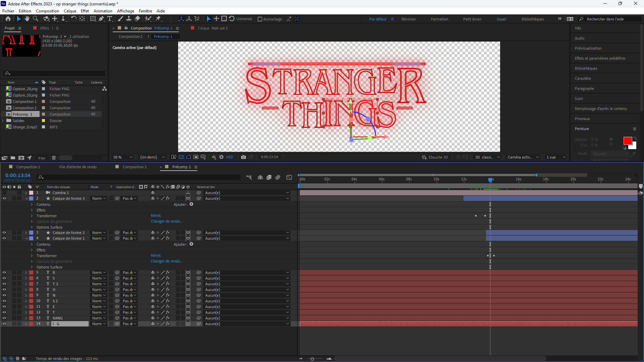Image resolution: width=644 pixels, height=362 pixels.
Task: Select the Eraser tool
Action: 137,19
